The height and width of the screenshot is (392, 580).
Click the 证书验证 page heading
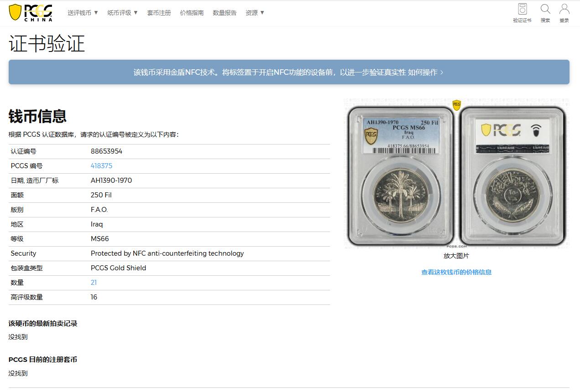point(47,44)
